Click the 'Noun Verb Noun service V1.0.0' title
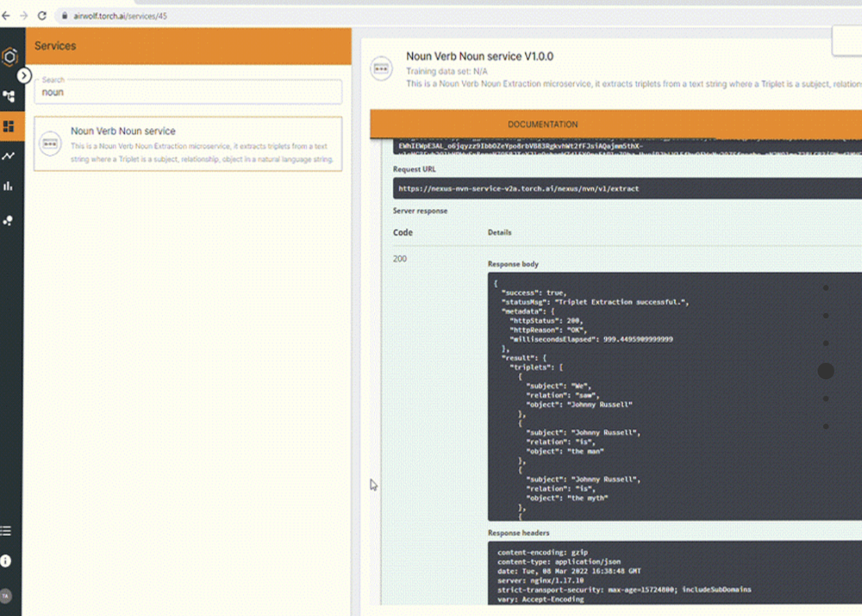 pos(479,56)
